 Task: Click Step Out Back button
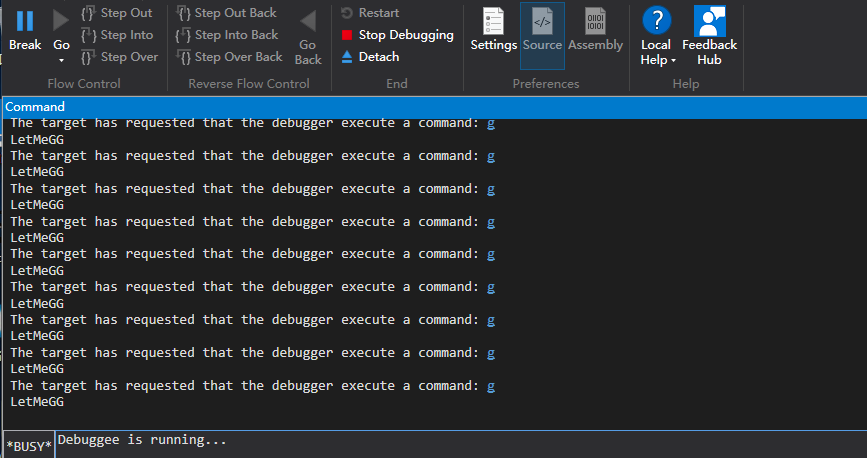(x=226, y=13)
